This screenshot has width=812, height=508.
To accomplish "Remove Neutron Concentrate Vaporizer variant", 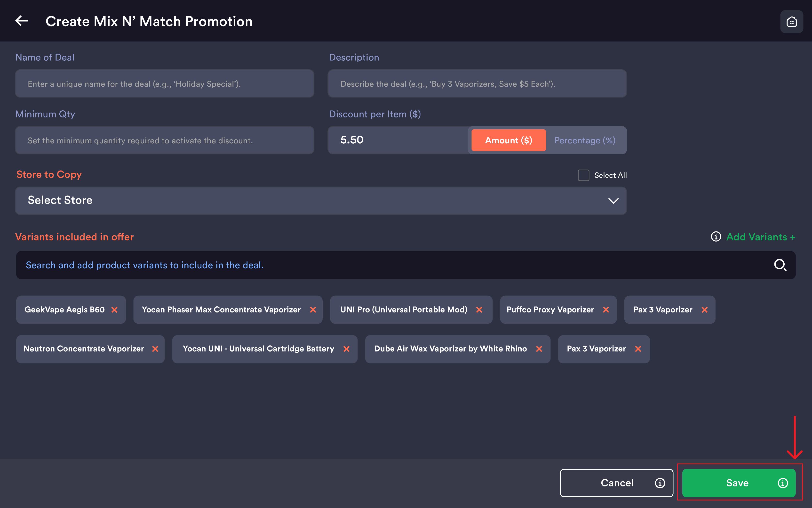I will pyautogui.click(x=155, y=349).
